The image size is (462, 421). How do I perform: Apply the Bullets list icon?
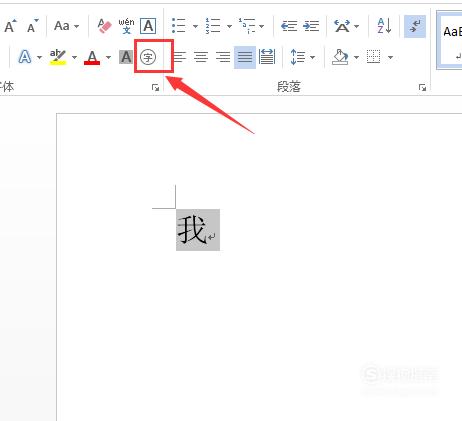coord(178,26)
